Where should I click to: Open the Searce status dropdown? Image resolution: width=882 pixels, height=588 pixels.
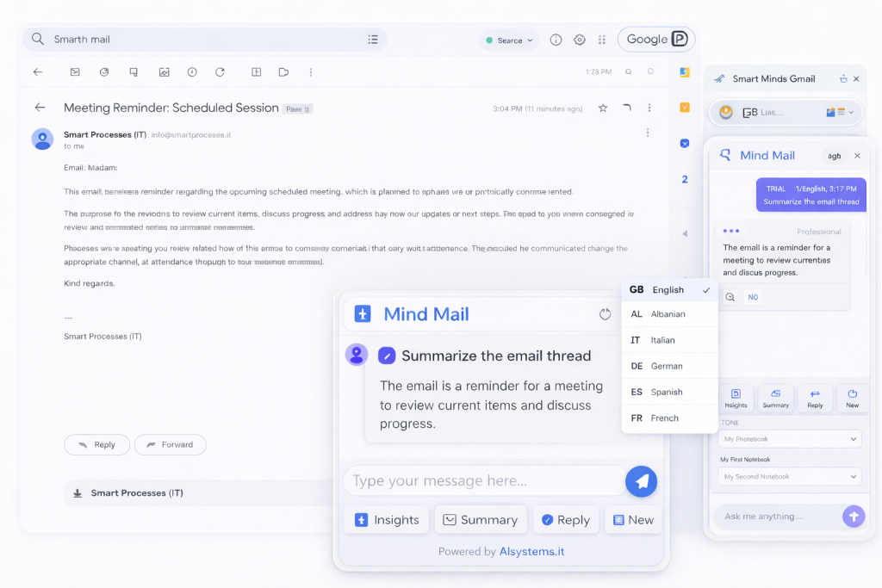coord(509,40)
